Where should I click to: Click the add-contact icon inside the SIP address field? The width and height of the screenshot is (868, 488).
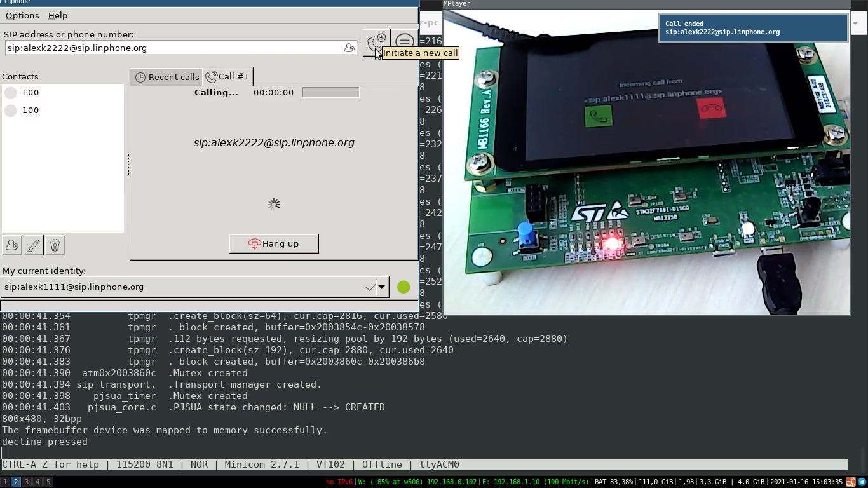pyautogui.click(x=349, y=48)
